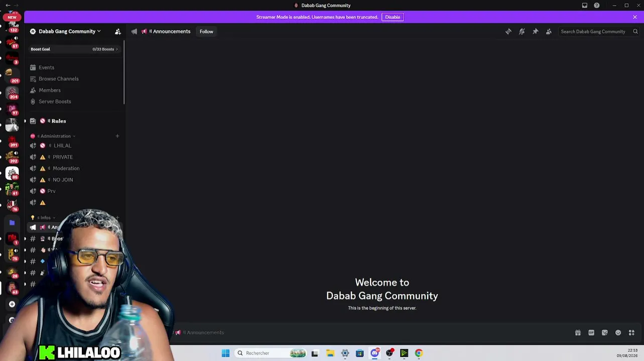Click the NEW unread indicator pill
The height and width of the screenshot is (361, 644).
tap(12, 17)
